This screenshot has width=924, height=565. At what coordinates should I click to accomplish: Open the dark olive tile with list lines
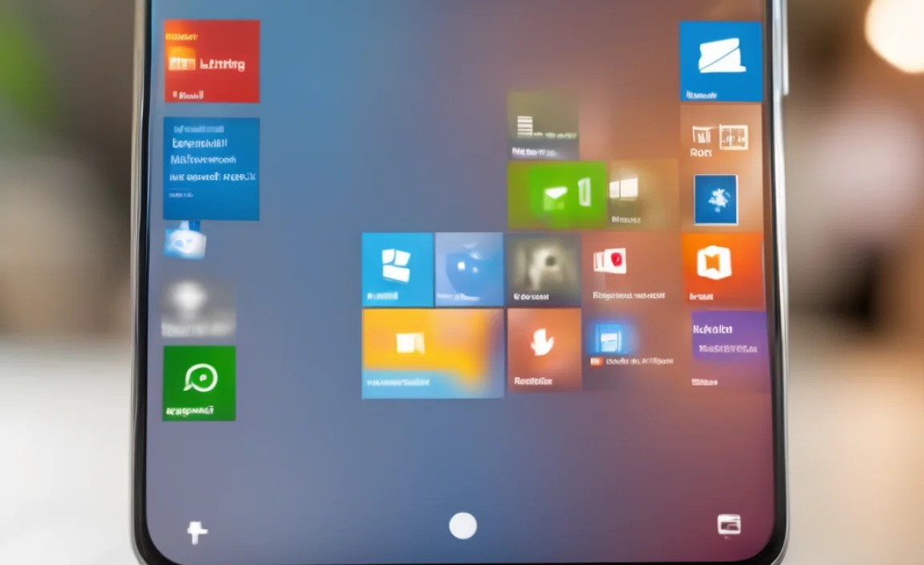click(543, 126)
